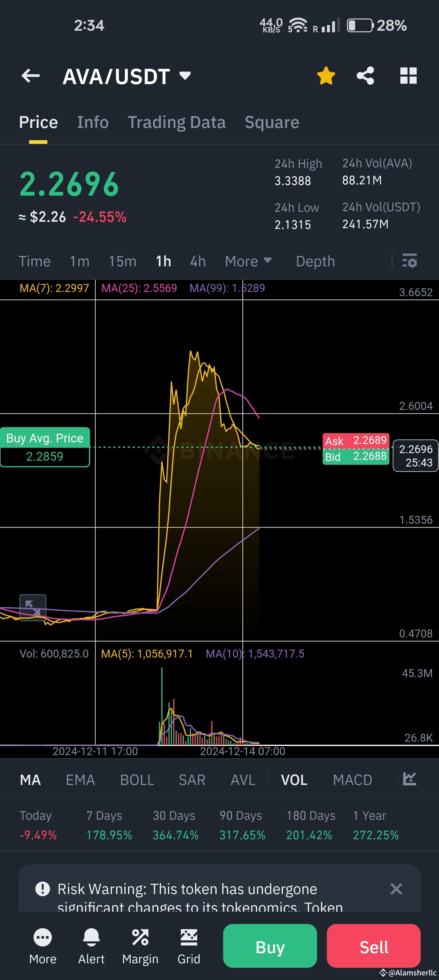Toggle the MACD indicator
The height and width of the screenshot is (980, 439).
tap(352, 780)
